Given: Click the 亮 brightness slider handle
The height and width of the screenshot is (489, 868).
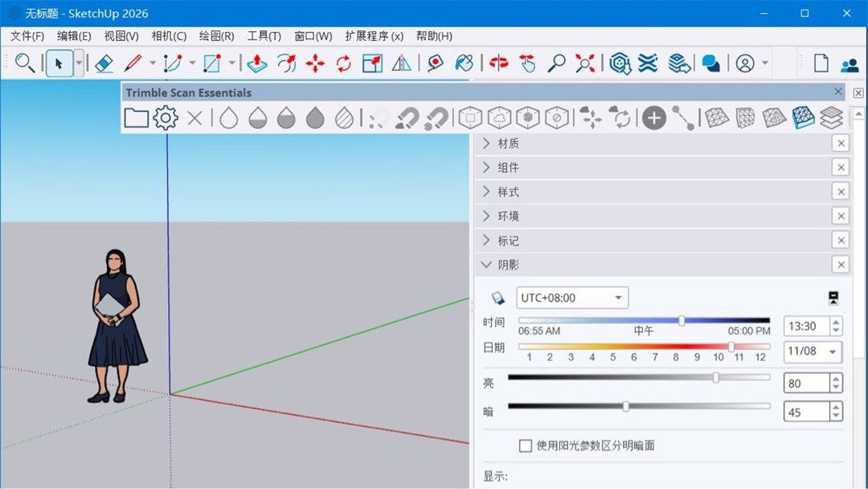Looking at the screenshot, I should point(718,378).
